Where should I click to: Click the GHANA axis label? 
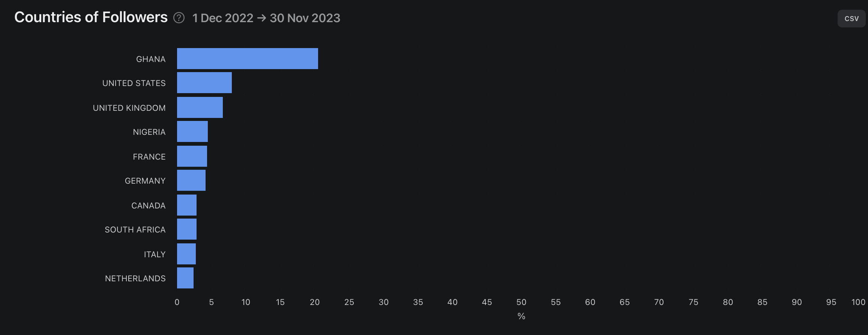(x=151, y=59)
